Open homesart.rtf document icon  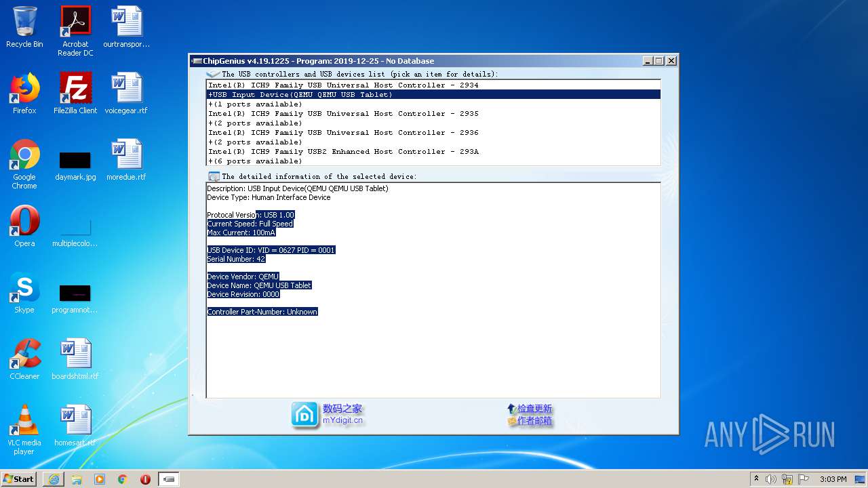[x=75, y=426]
